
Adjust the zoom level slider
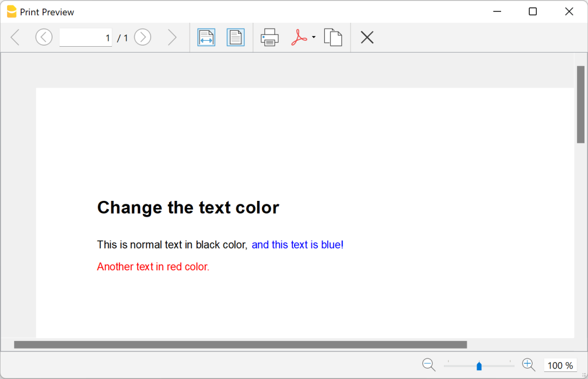coord(478,366)
